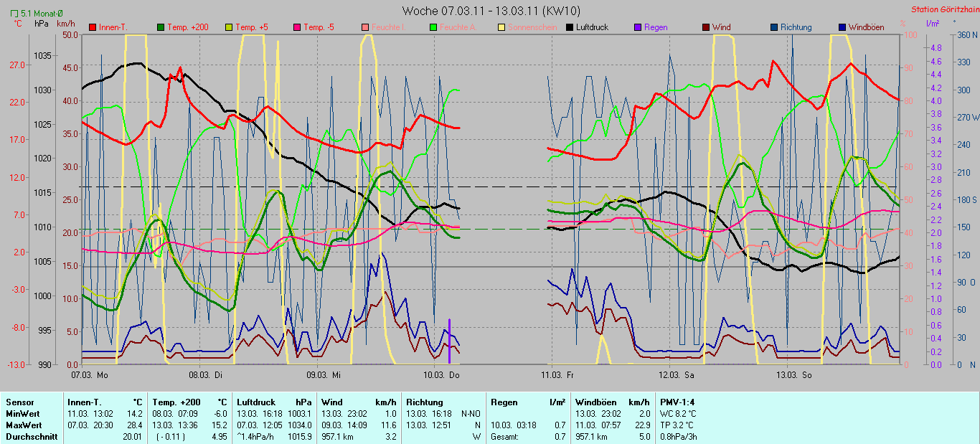
Task: Click the yellow Sonnenschein legend swatch
Action: click(501, 27)
